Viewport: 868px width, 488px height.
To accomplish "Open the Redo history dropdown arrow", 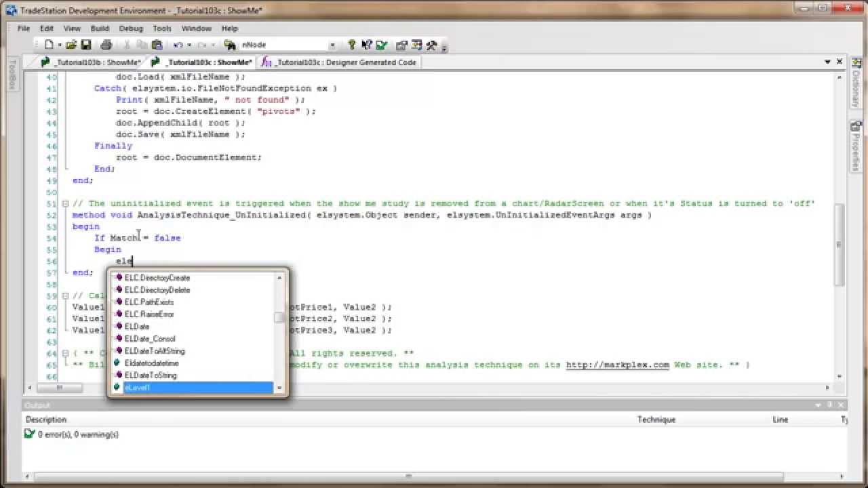I will pyautogui.click(x=213, y=45).
